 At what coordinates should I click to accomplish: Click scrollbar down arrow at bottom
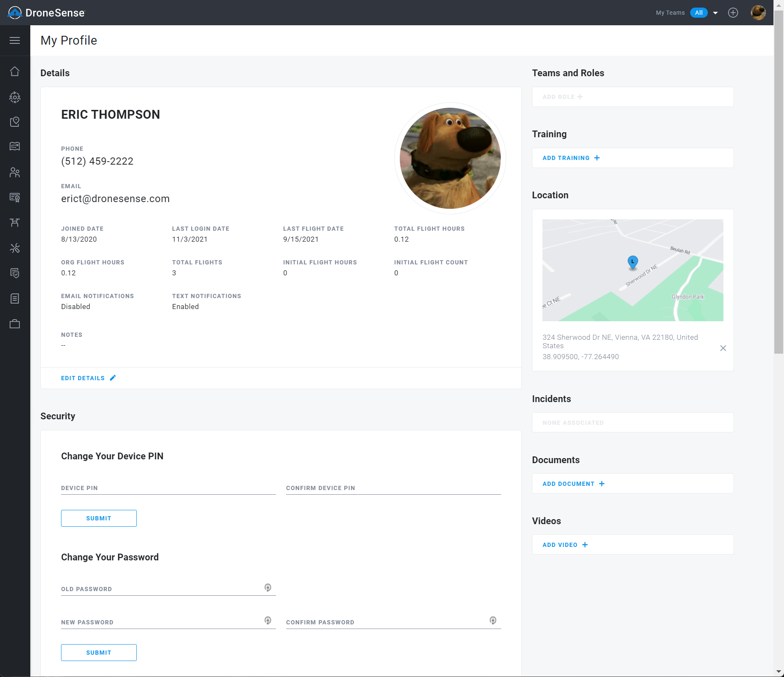779,672
